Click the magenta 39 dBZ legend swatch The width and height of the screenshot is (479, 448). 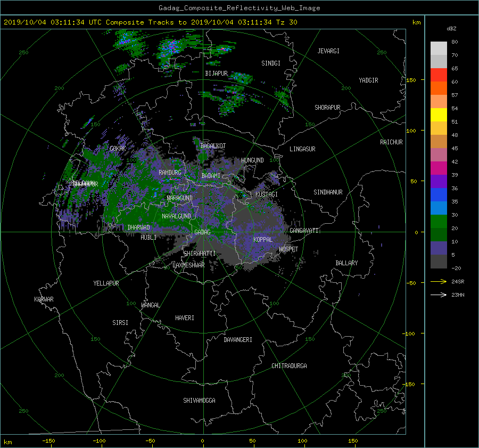(439, 168)
